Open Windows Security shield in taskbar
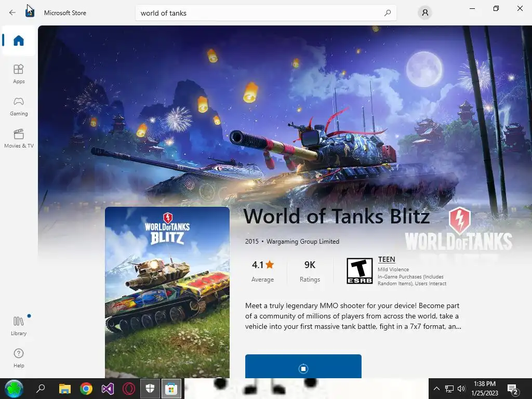532x399 pixels. point(150,389)
